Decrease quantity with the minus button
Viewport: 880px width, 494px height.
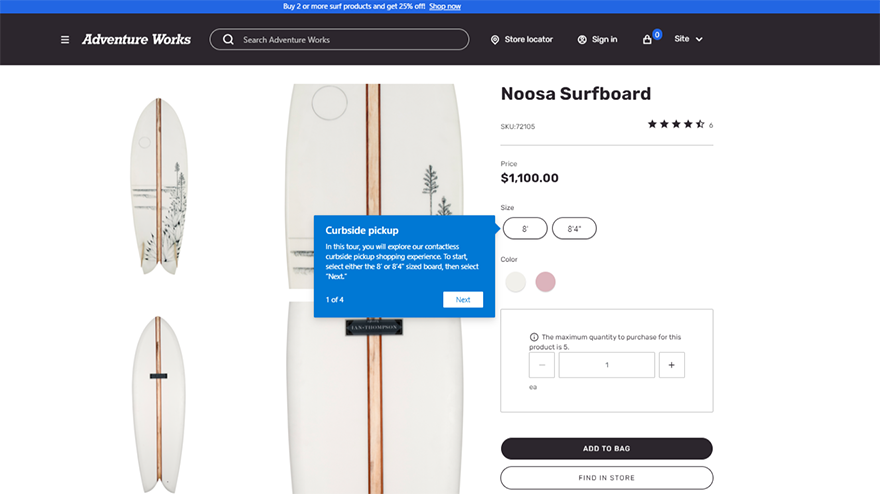[542, 365]
